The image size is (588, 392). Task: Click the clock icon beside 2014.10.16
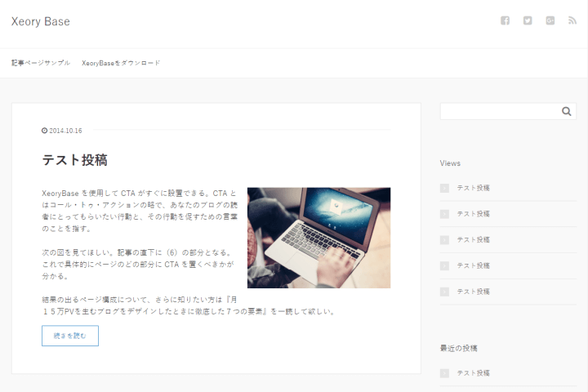coord(44,131)
